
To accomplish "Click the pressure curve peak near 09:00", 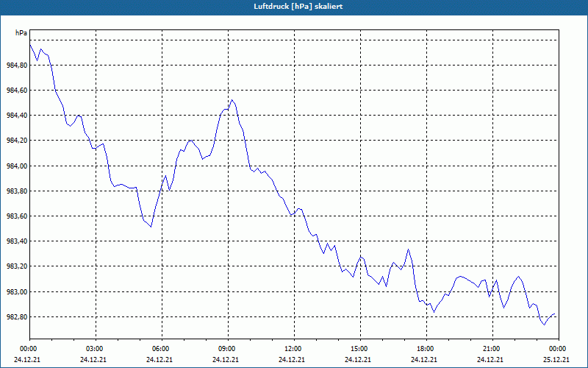I will click(232, 100).
